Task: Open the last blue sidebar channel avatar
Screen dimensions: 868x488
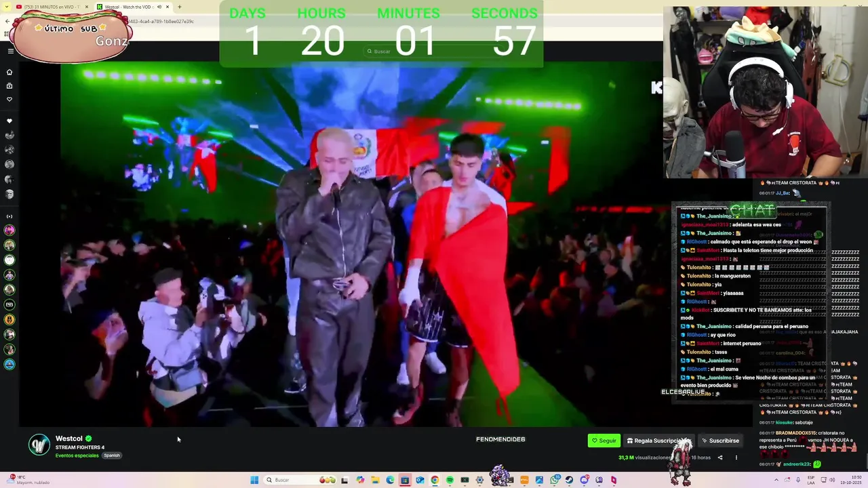Action: (9, 365)
